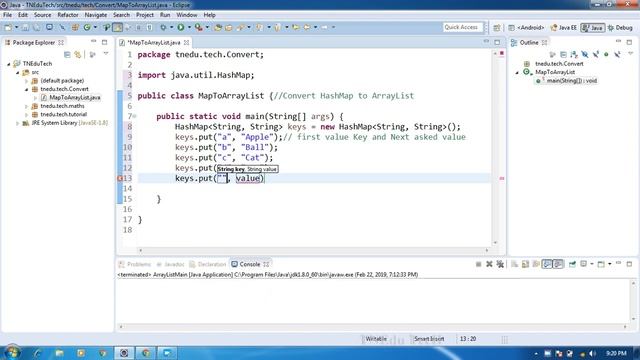Click Pin Console icon

572,264
